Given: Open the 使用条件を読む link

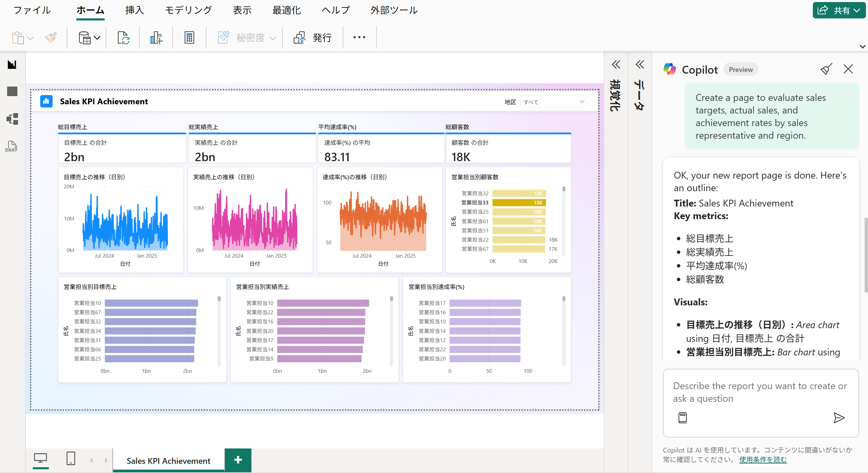Looking at the screenshot, I should [763, 460].
